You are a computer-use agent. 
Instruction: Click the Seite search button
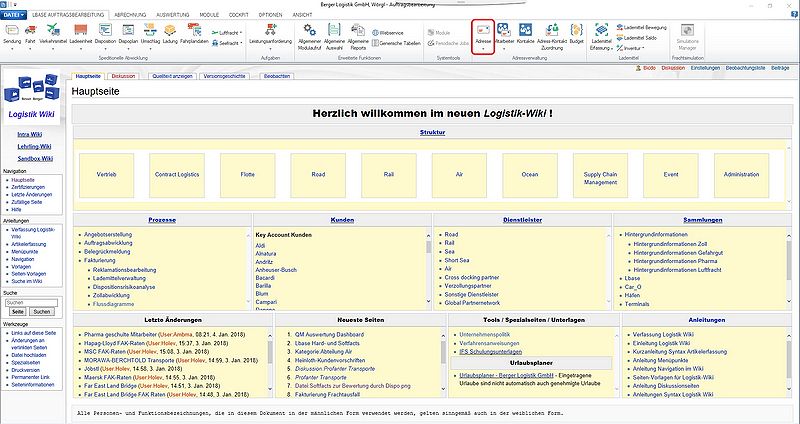(17, 312)
